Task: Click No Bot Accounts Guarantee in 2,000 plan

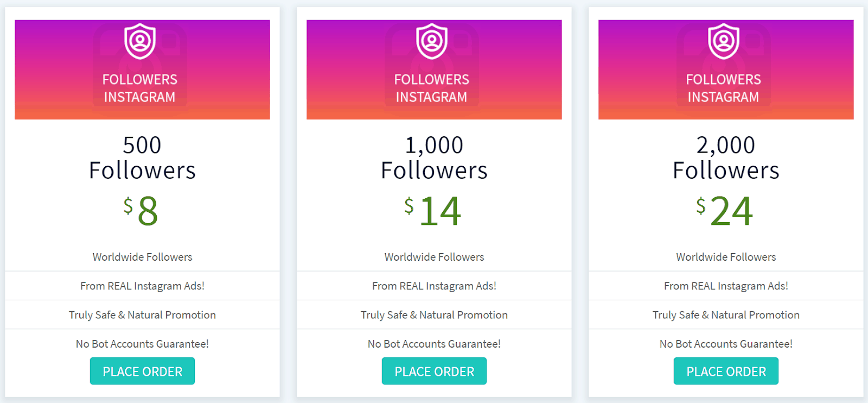Action: point(726,344)
